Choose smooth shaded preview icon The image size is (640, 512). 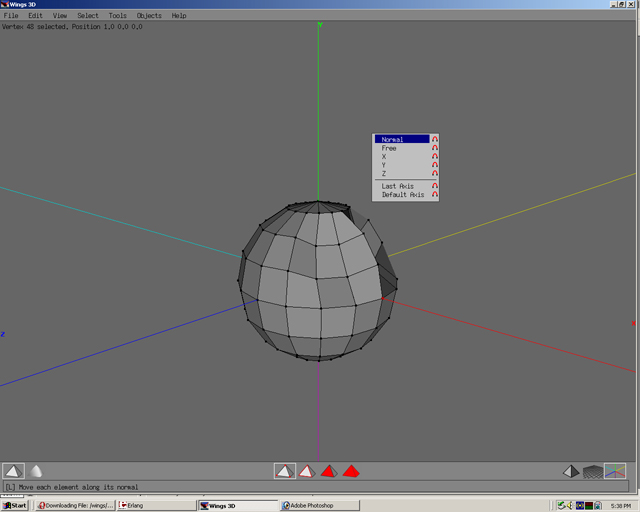coord(36,471)
